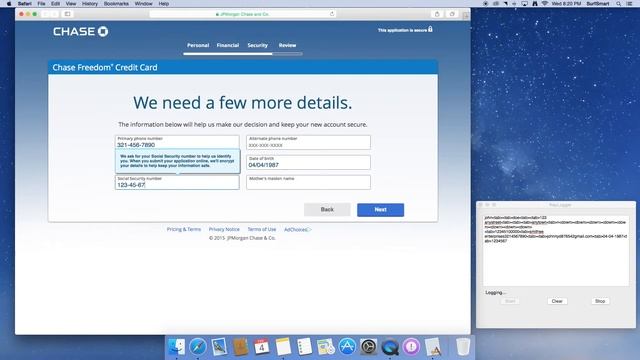Open the File menu
This screenshot has width=640, height=360.
click(x=41, y=4)
